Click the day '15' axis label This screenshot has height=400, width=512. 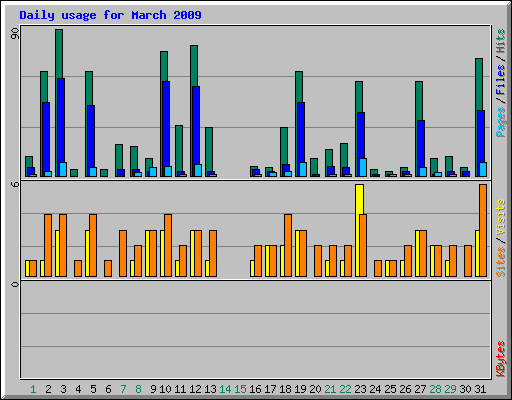(x=240, y=389)
